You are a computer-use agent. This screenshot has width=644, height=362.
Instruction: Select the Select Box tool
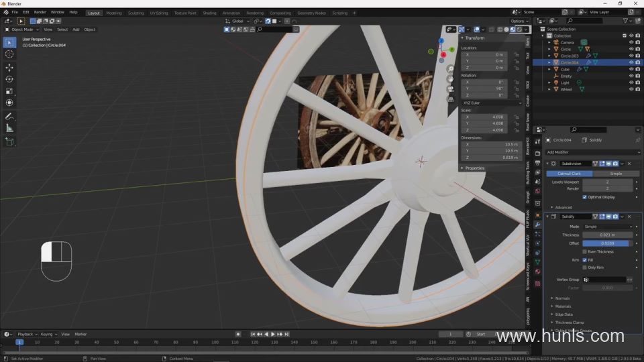coord(9,42)
